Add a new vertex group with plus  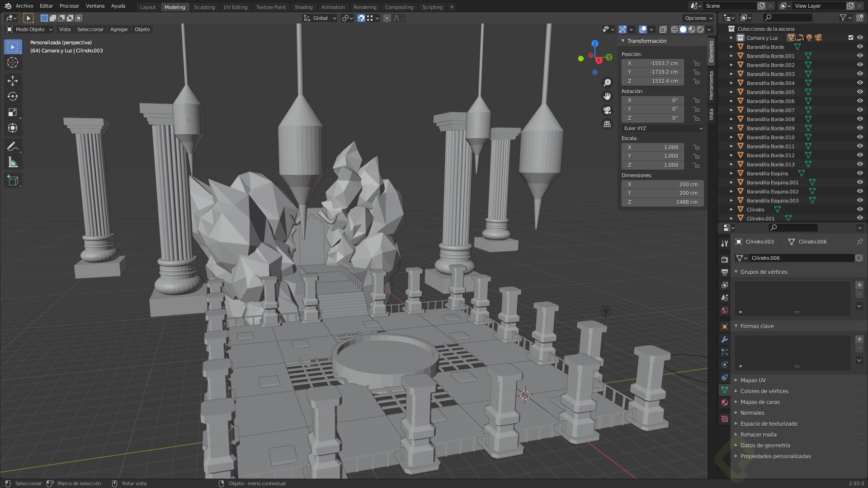click(859, 285)
